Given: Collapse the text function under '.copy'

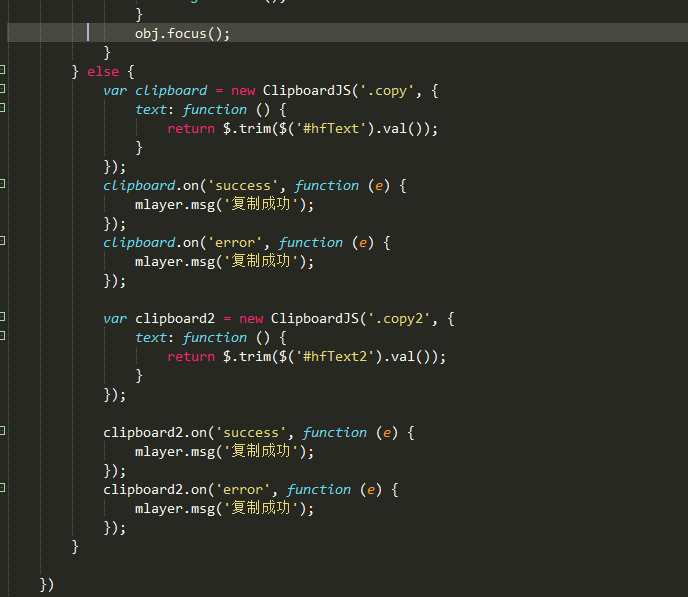Looking at the screenshot, I should tap(2, 107).
